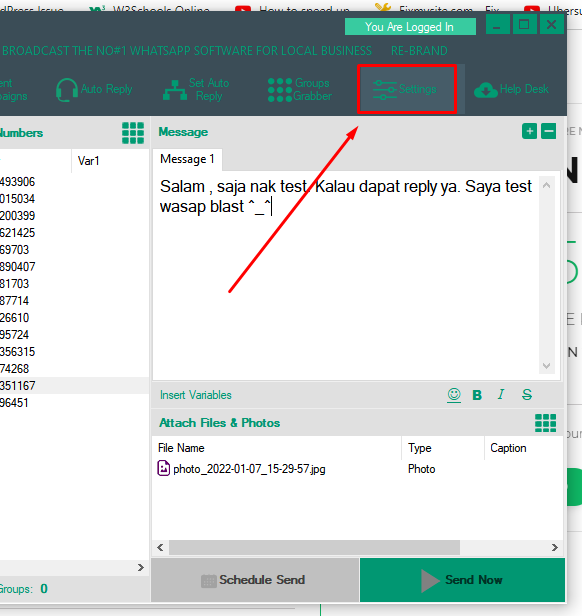The image size is (582, 616).
Task: Select number row ending 74268
Action: [x=74, y=369]
